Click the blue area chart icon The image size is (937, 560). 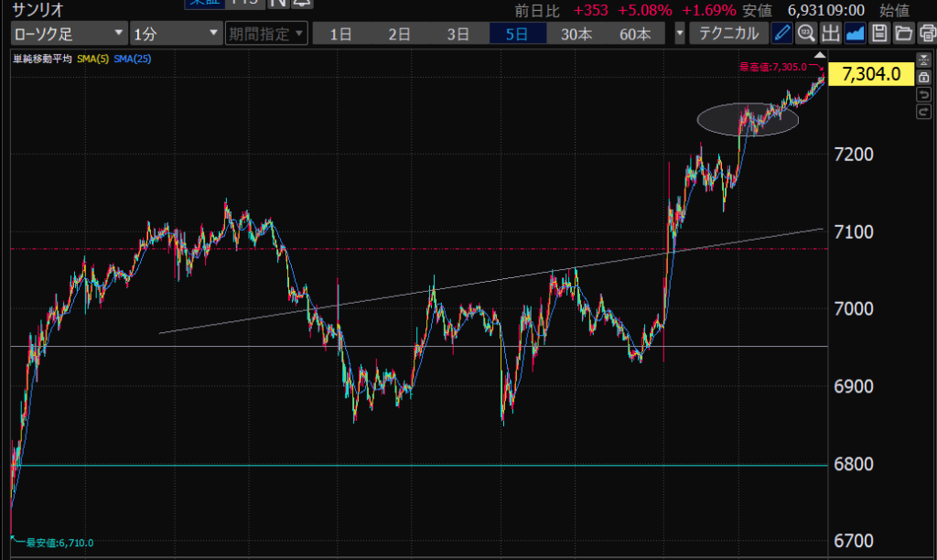tap(856, 34)
